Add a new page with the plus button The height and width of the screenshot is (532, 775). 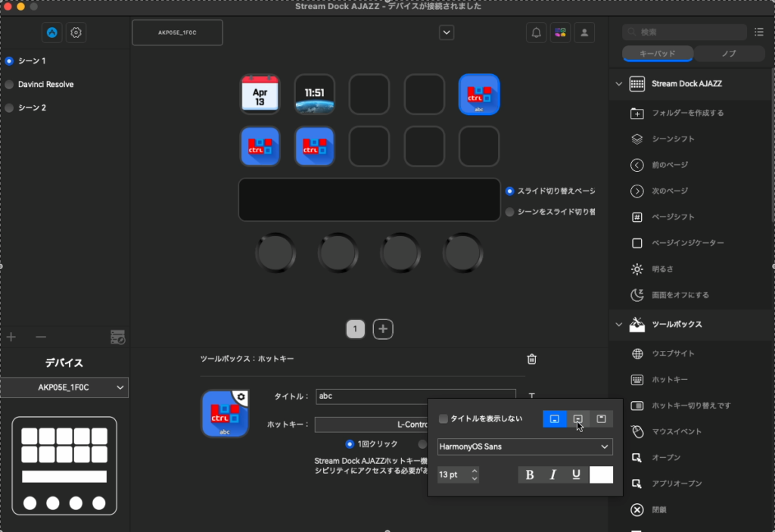point(382,328)
